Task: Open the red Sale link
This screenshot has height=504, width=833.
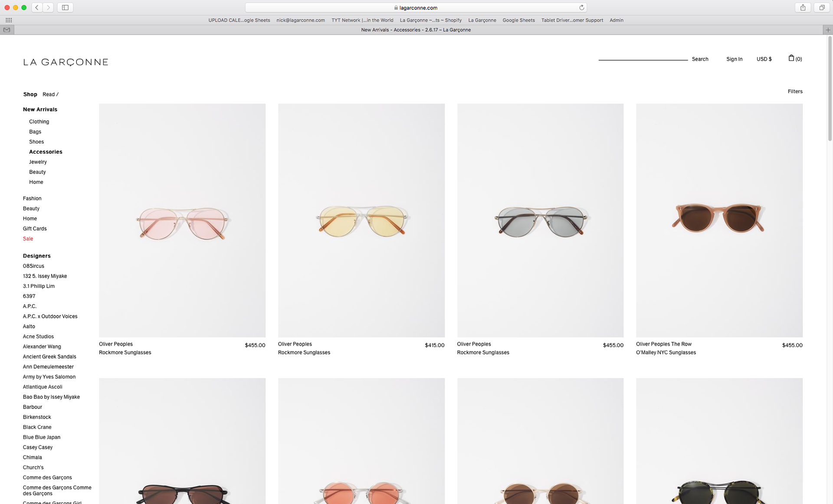Action: [x=28, y=239]
